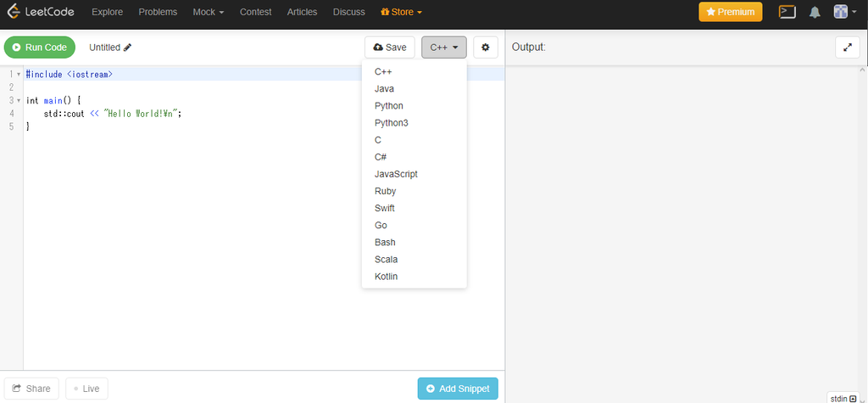
Task: Open the Store dropdown menu
Action: pyautogui.click(x=401, y=12)
